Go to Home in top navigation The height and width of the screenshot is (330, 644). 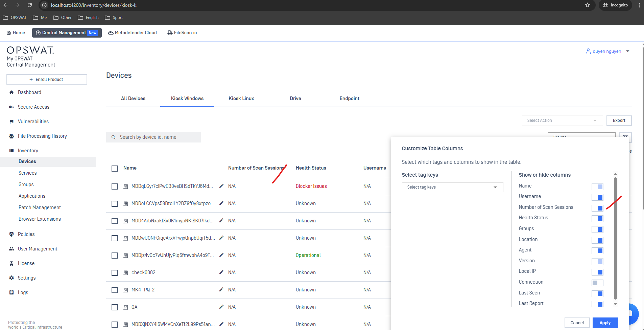click(16, 33)
